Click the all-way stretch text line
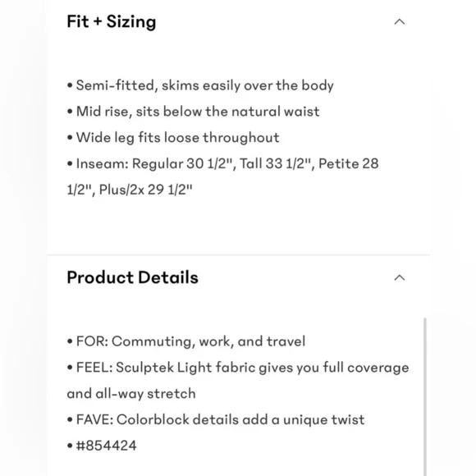Screen dimensions: 476x476 tap(131, 393)
